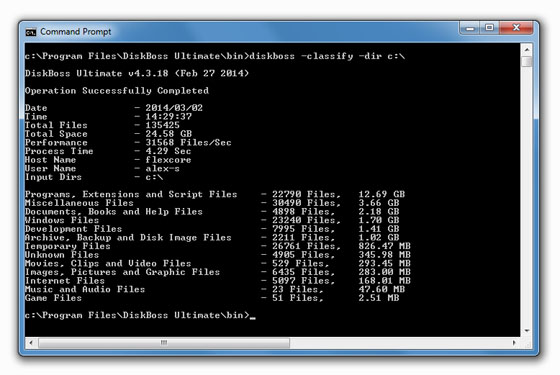Click the Command Prompt title bar icon
Viewport: 560px width, 375px height.
pos(31,32)
